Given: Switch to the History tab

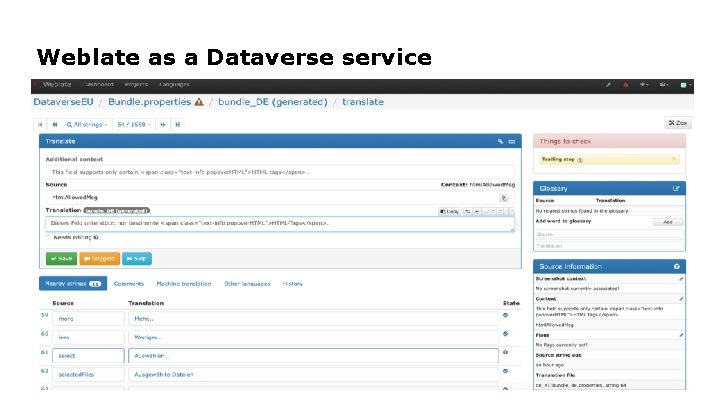Looking at the screenshot, I should tap(292, 284).
